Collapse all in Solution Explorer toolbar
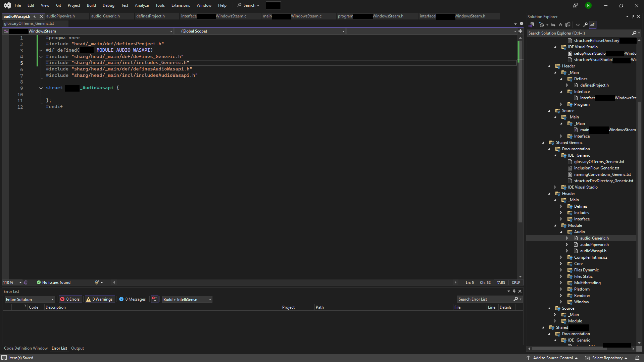This screenshot has height=362, width=644. point(560,25)
